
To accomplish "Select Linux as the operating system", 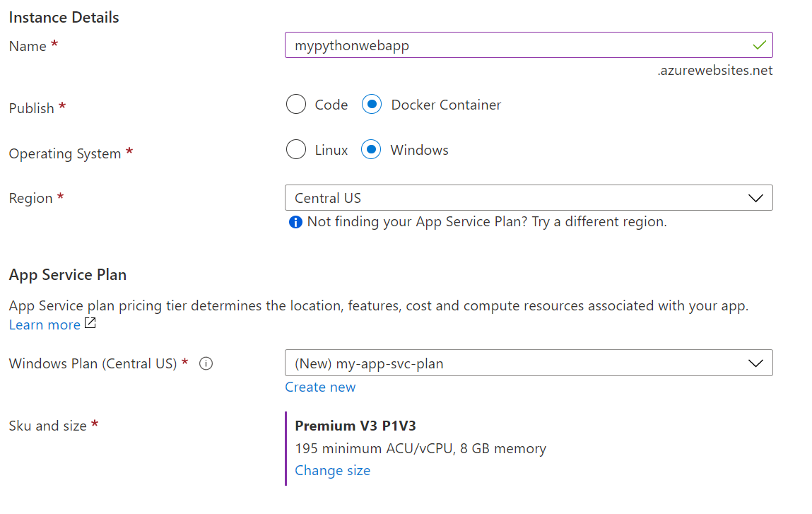I will (296, 149).
